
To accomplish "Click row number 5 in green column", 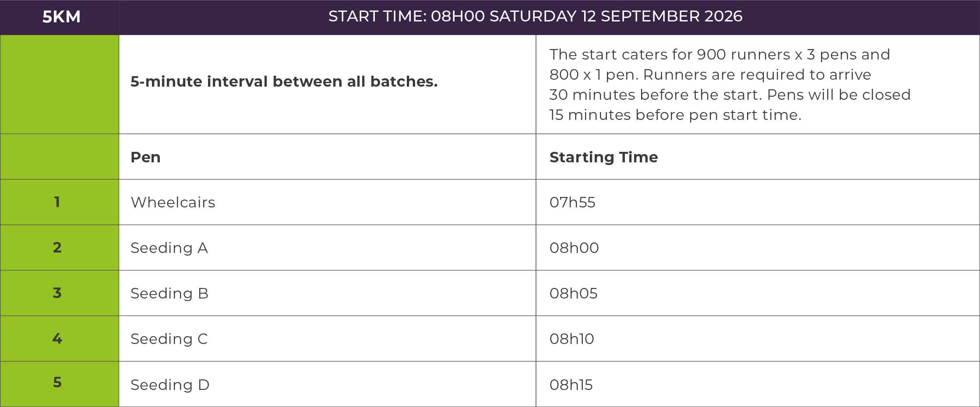I will (x=57, y=382).
